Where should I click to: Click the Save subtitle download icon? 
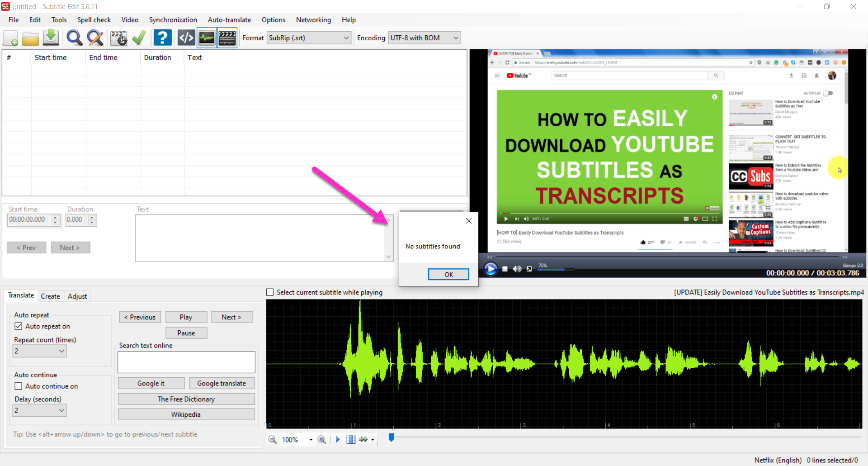click(x=51, y=38)
